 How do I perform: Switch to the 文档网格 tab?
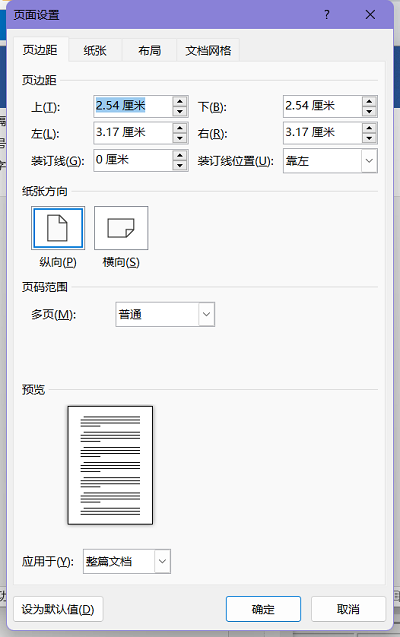pos(208,50)
